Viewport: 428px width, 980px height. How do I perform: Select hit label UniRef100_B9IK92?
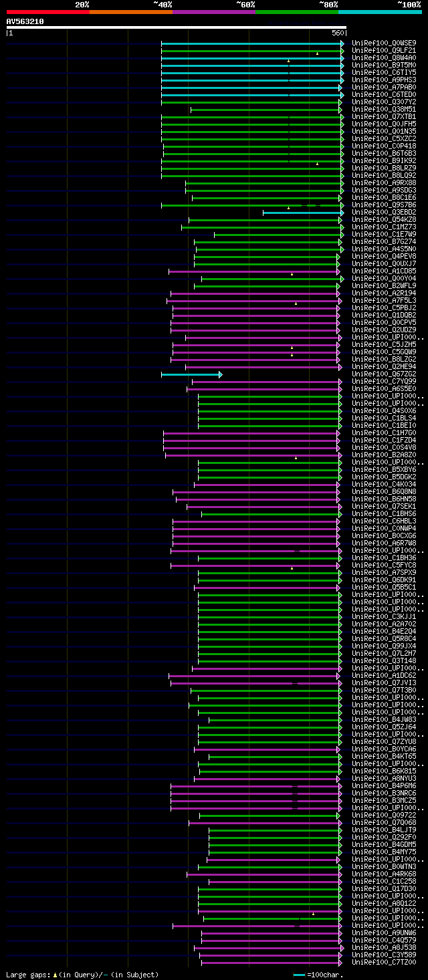coord(384,160)
